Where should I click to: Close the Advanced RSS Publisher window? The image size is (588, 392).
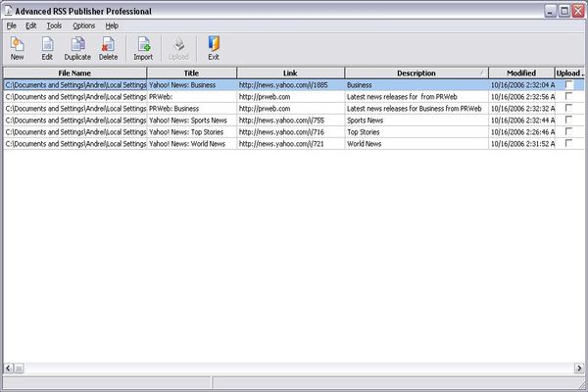pyautogui.click(x=578, y=11)
